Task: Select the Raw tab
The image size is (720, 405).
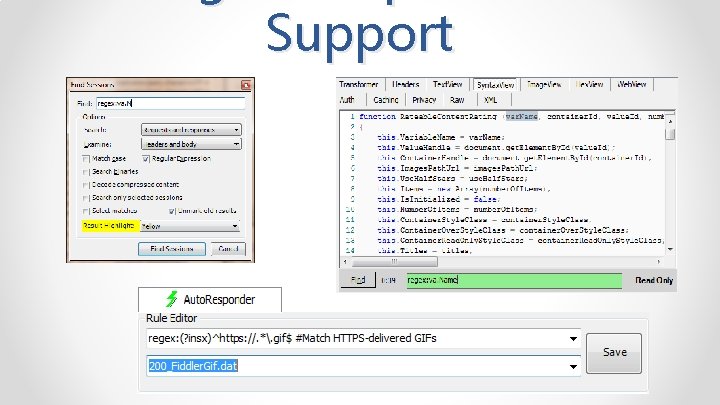Action: click(x=457, y=100)
